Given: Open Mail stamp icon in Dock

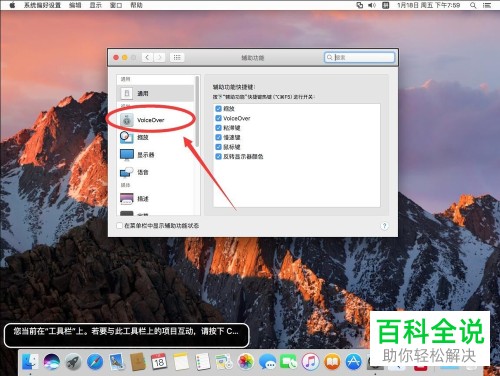Looking at the screenshot, I should pyautogui.click(x=116, y=362).
